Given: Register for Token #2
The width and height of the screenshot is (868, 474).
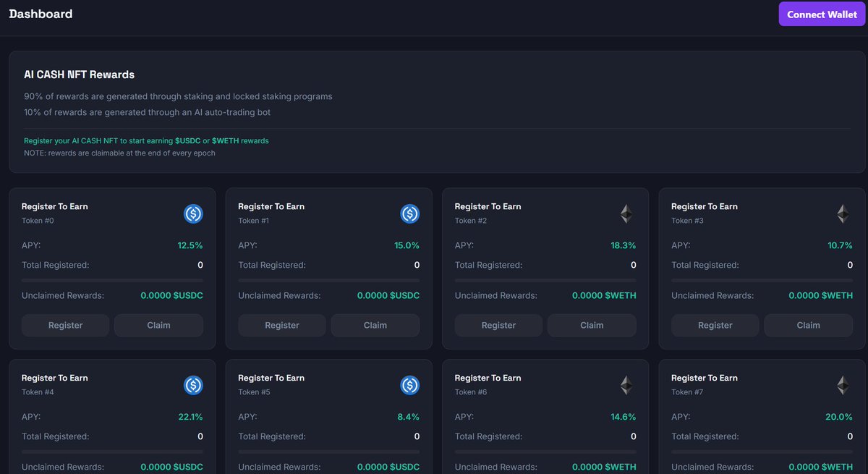Looking at the screenshot, I should [x=498, y=325].
